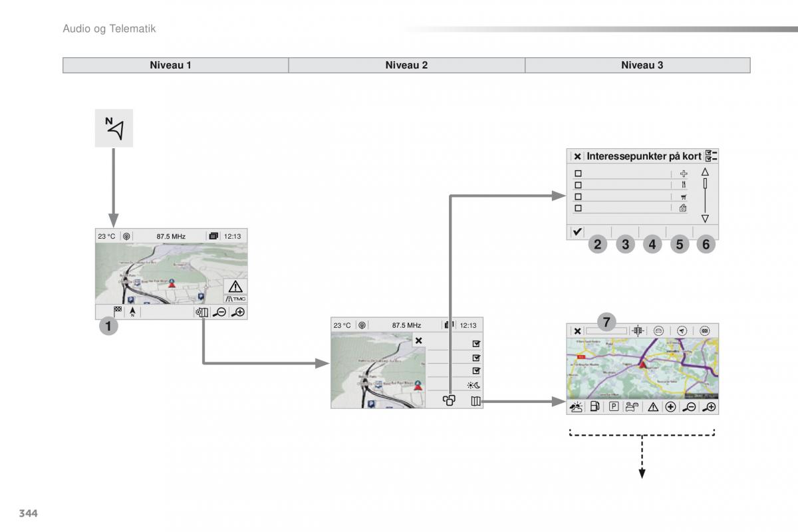Open the folded map view icon

coord(475,401)
